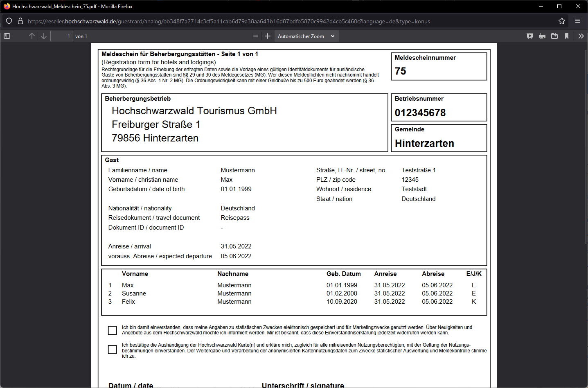Close the Firefox window
This screenshot has width=588, height=388.
[x=578, y=6]
